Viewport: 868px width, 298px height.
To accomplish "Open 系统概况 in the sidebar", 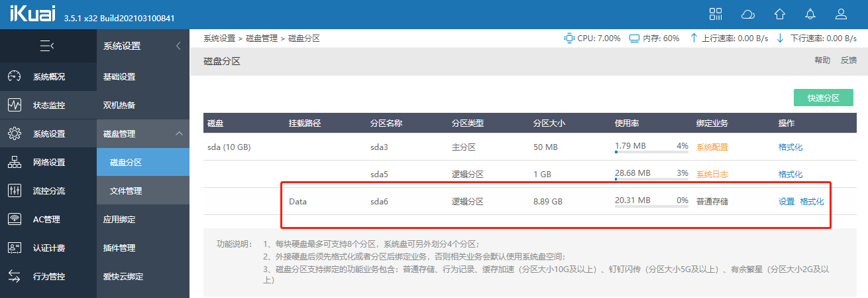I will tap(48, 76).
